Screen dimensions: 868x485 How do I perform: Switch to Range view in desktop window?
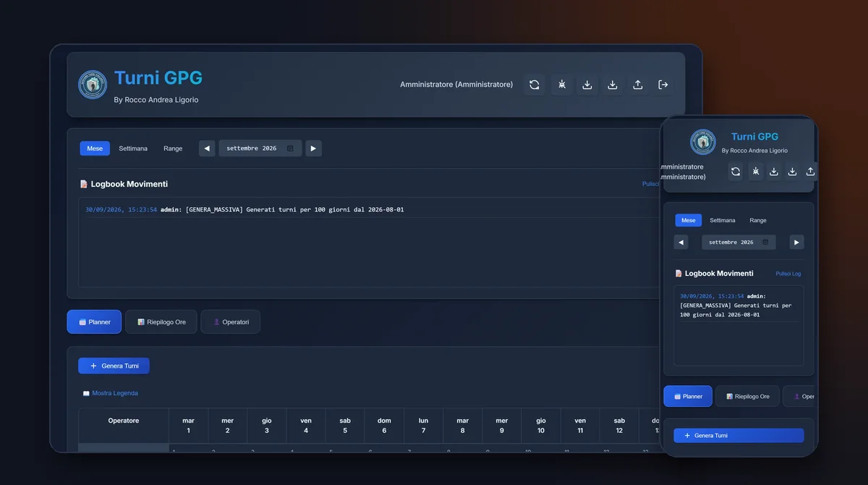point(173,148)
